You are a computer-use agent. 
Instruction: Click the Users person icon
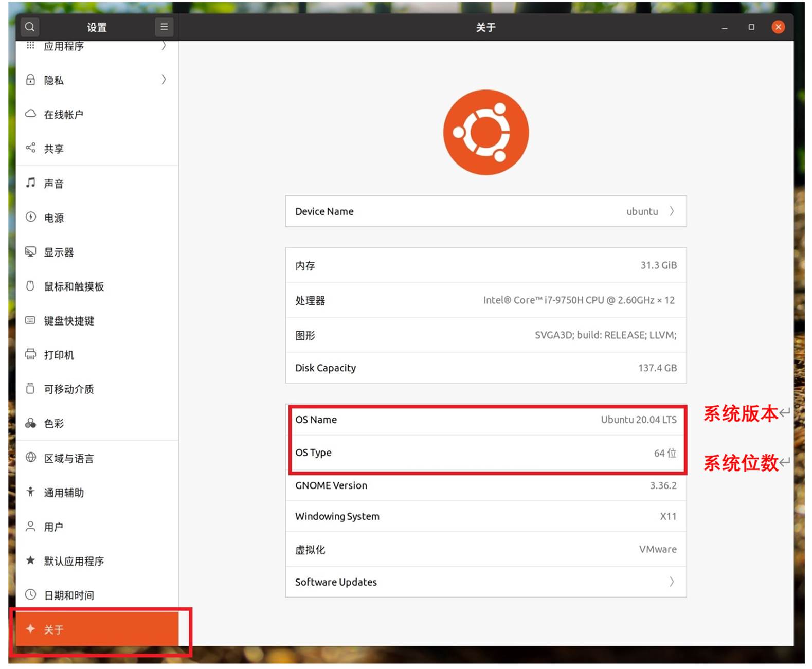click(x=31, y=526)
